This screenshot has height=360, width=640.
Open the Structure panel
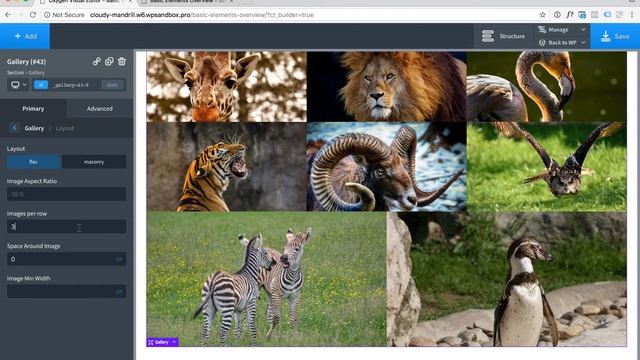504,36
